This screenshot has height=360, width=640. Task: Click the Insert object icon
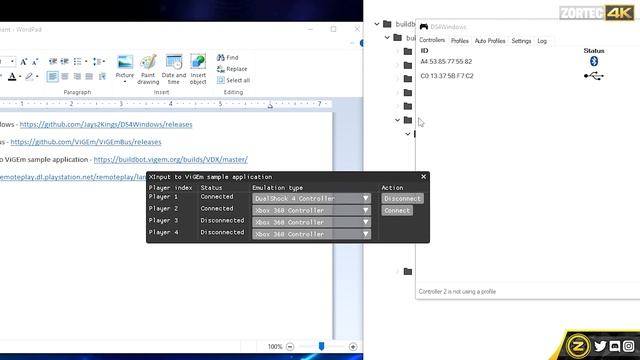(x=198, y=62)
